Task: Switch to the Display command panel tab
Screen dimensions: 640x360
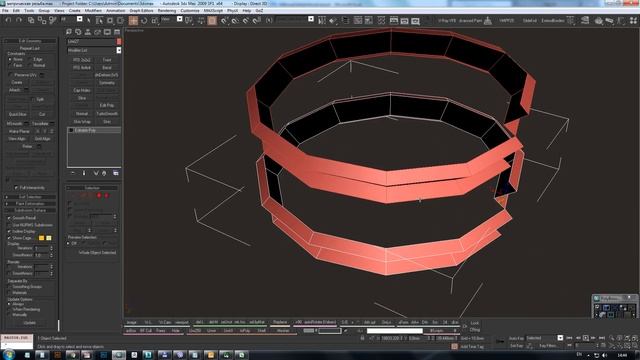Action: (x=107, y=32)
